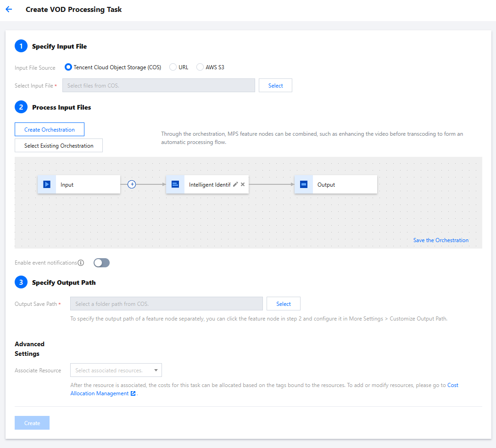The image size is (496, 448).
Task: Click the external link icon beside Allocation Management
Action: (133, 393)
